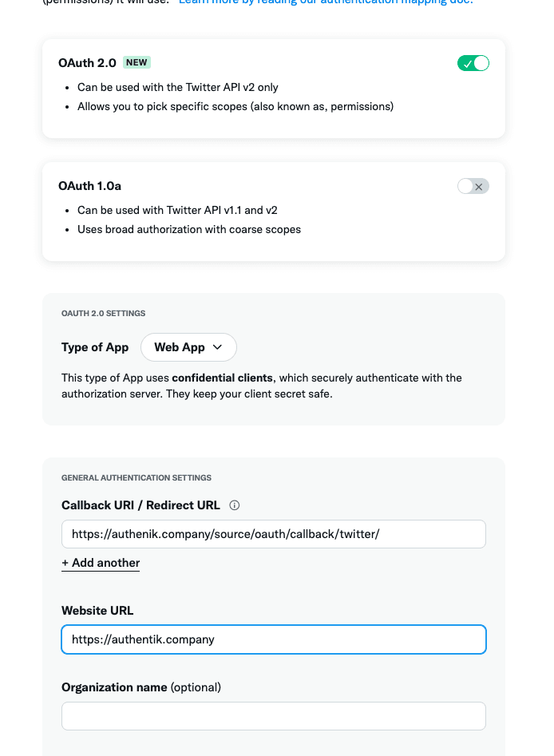Click the bold 'confidential clients' text
554x756 pixels.
point(223,378)
